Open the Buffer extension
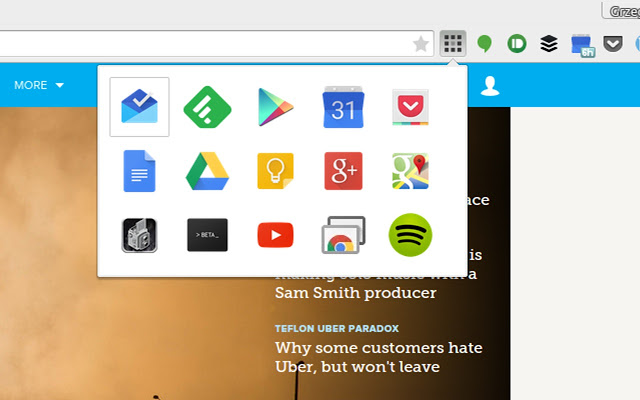Viewport: 640px width, 400px height. pyautogui.click(x=549, y=43)
